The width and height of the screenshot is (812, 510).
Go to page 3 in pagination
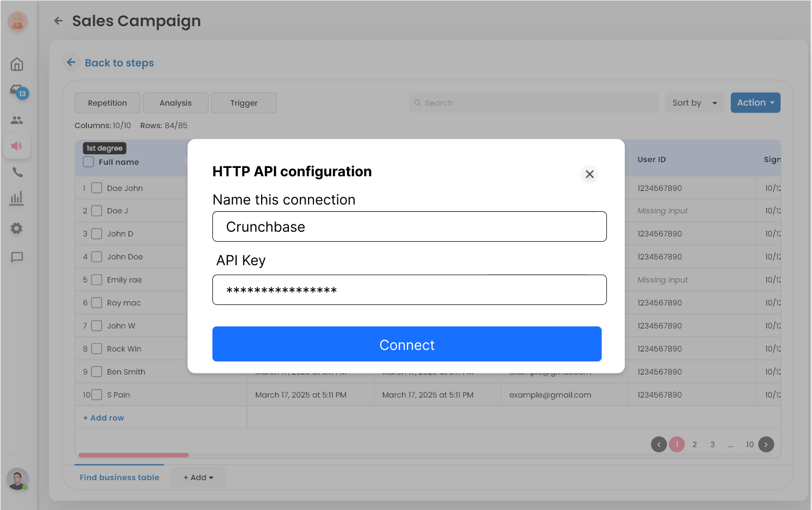713,445
